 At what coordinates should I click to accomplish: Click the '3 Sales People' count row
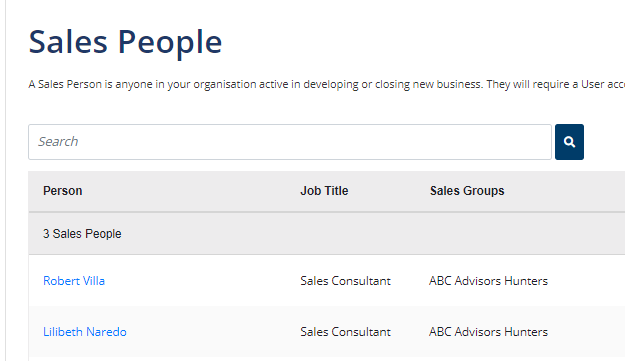[x=326, y=234]
